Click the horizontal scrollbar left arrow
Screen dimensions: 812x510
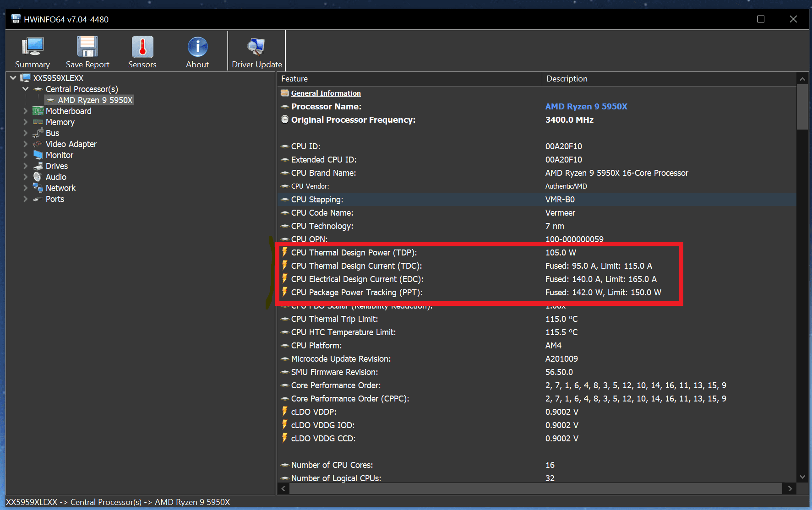coord(283,488)
